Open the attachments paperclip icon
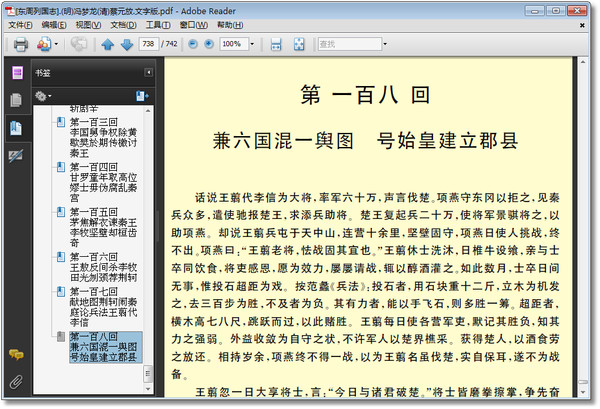The height and width of the screenshot is (409, 600). pos(16,382)
